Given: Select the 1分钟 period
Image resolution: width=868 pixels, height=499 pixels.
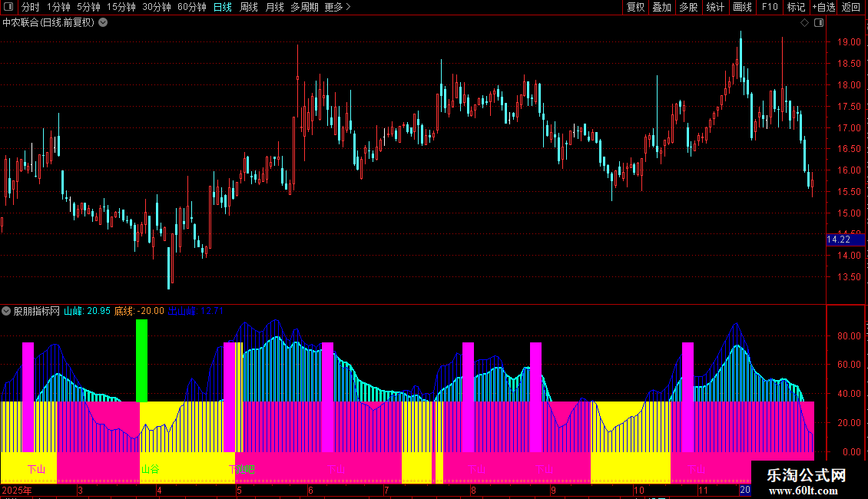Looking at the screenshot, I should pyautogui.click(x=58, y=7).
